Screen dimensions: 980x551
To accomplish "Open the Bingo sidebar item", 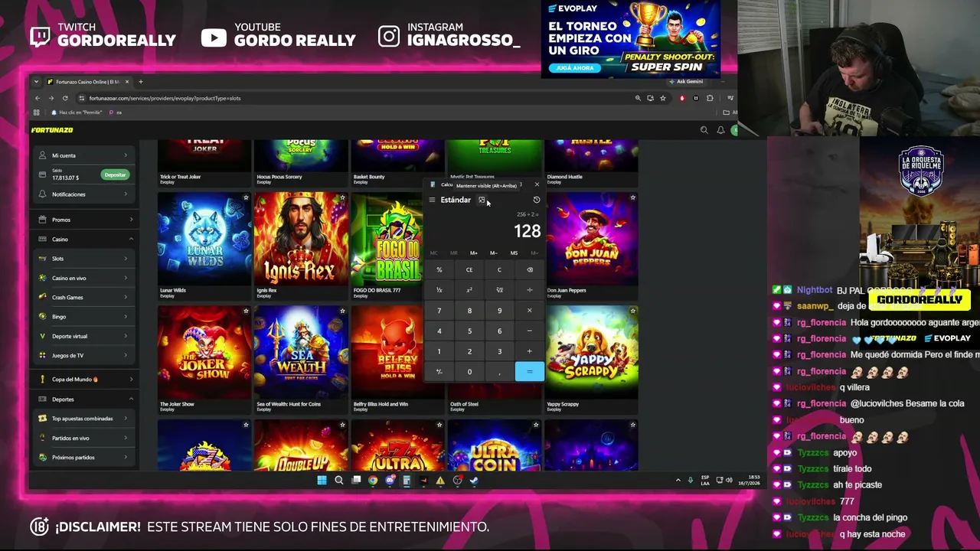I will (x=84, y=317).
